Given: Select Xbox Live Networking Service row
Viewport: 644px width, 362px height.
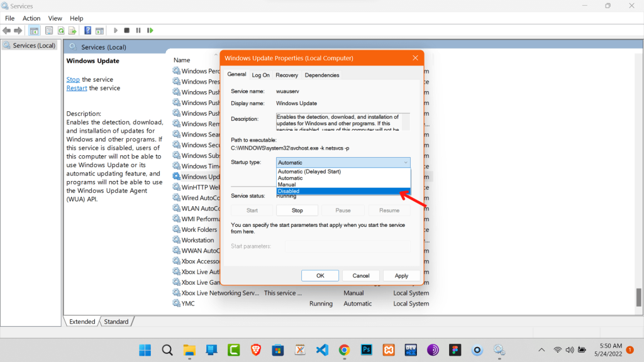Looking at the screenshot, I should (x=301, y=293).
